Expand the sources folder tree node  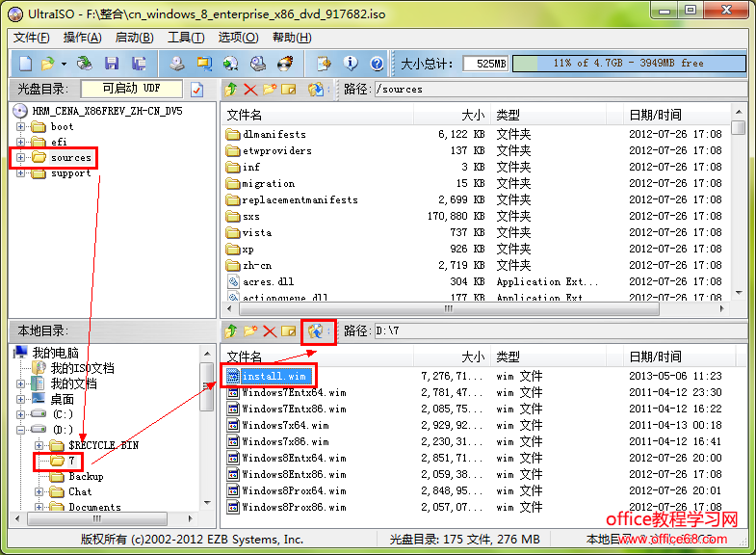click(20, 158)
